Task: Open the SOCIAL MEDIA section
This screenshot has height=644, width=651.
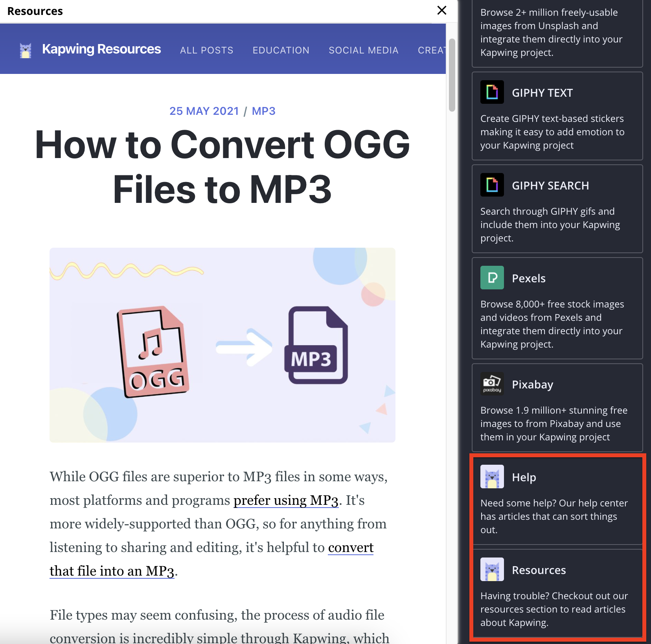Action: (363, 50)
